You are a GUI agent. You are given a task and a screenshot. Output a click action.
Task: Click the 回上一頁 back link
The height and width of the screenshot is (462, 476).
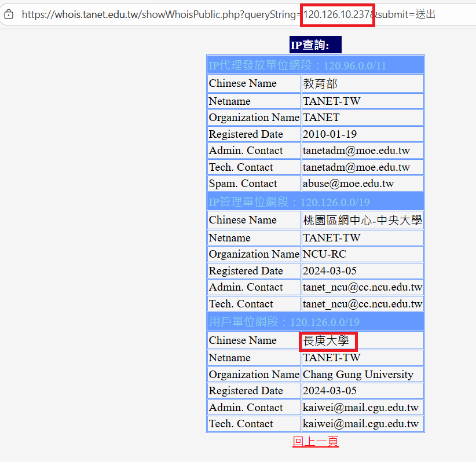tap(316, 442)
